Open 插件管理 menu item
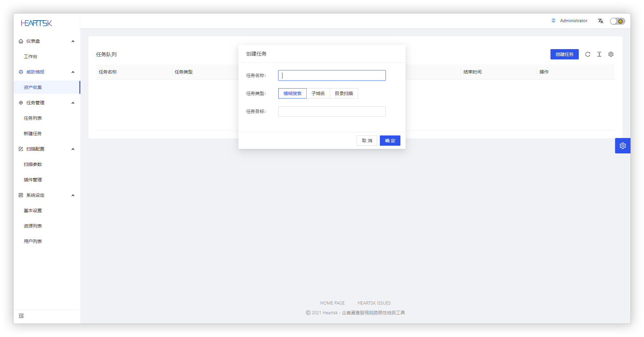 tap(47, 180)
